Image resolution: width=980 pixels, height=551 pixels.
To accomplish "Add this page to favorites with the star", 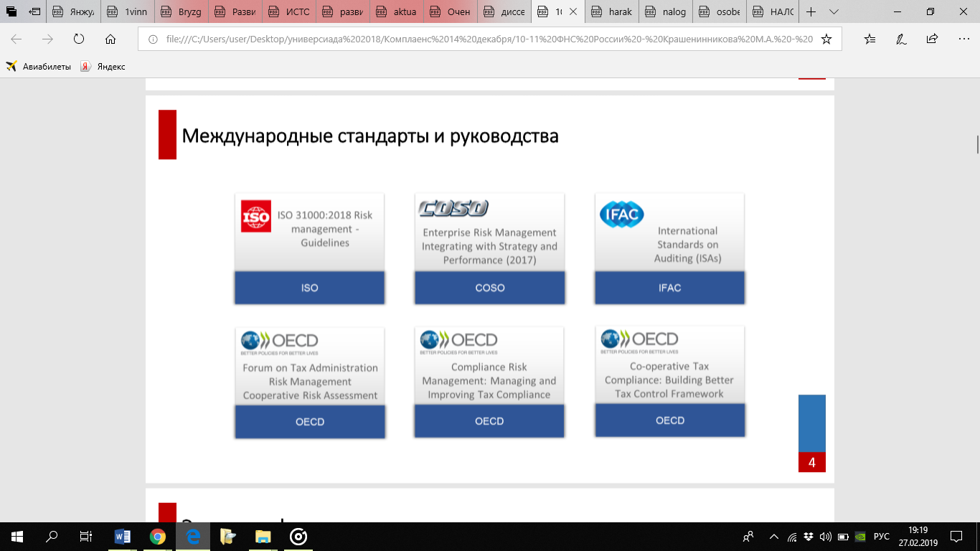I will 826,39.
